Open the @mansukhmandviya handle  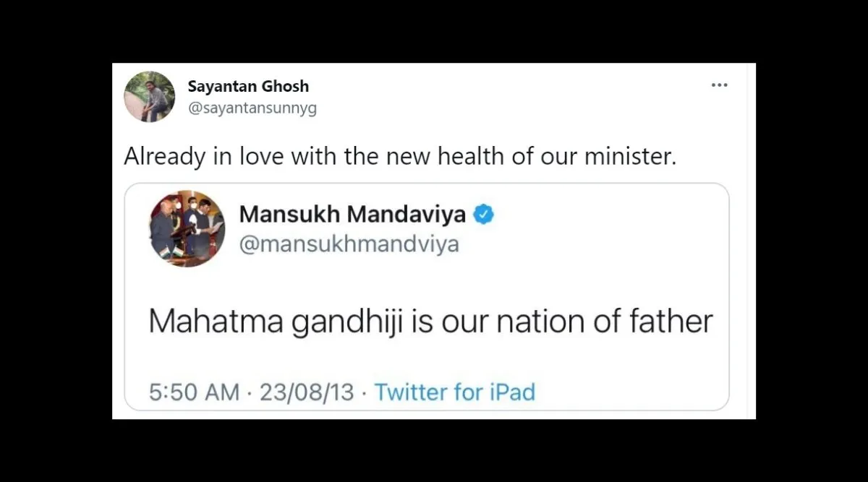click(x=349, y=244)
